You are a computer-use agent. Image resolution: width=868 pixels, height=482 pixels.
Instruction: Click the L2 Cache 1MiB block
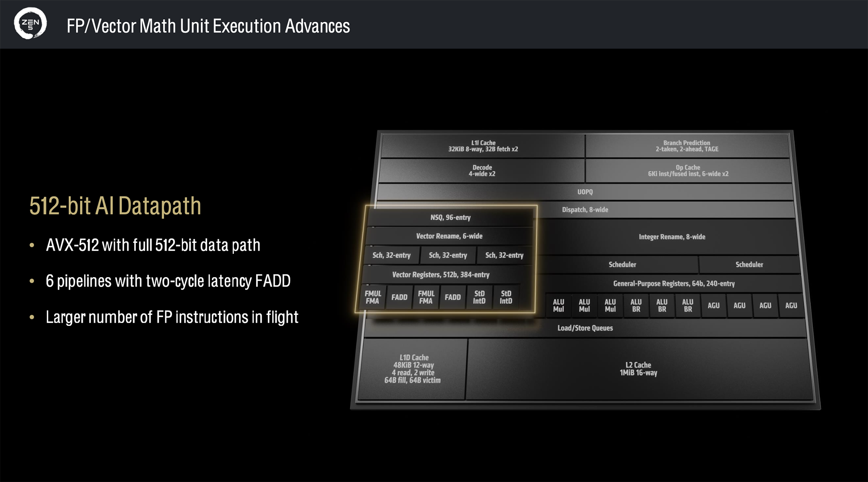point(638,369)
